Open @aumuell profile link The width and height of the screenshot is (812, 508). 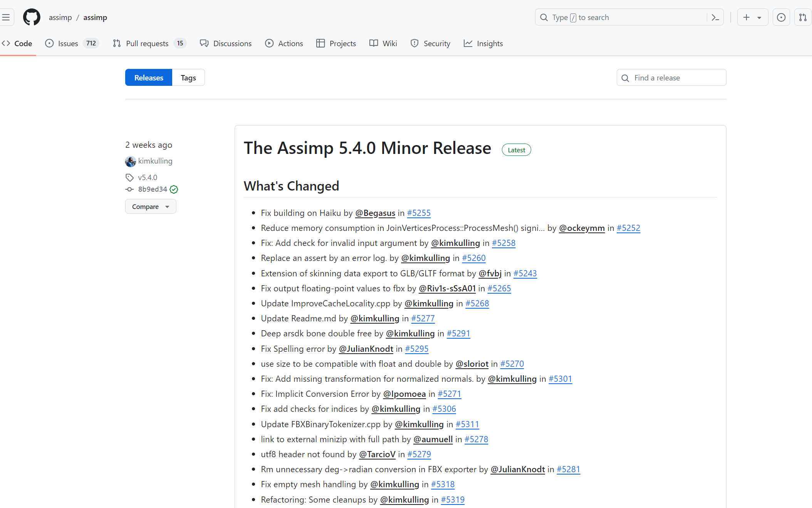tap(433, 439)
